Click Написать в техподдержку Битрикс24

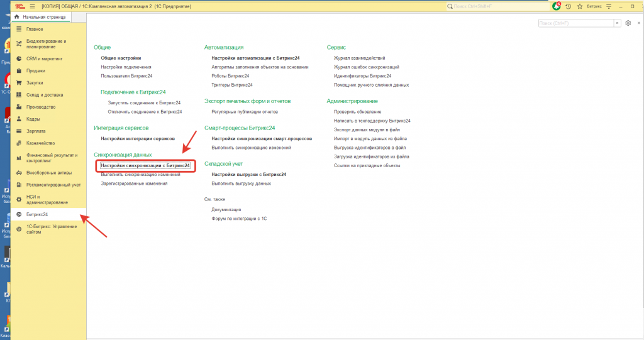(x=372, y=121)
